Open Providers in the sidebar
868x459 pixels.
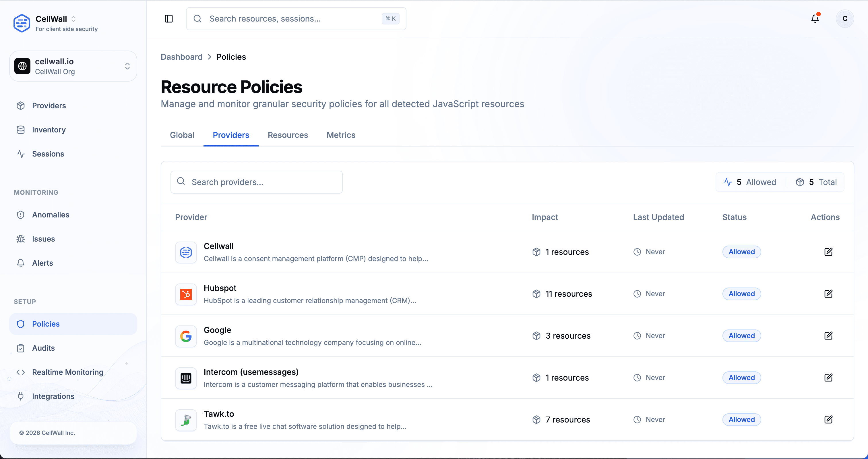coord(73,106)
